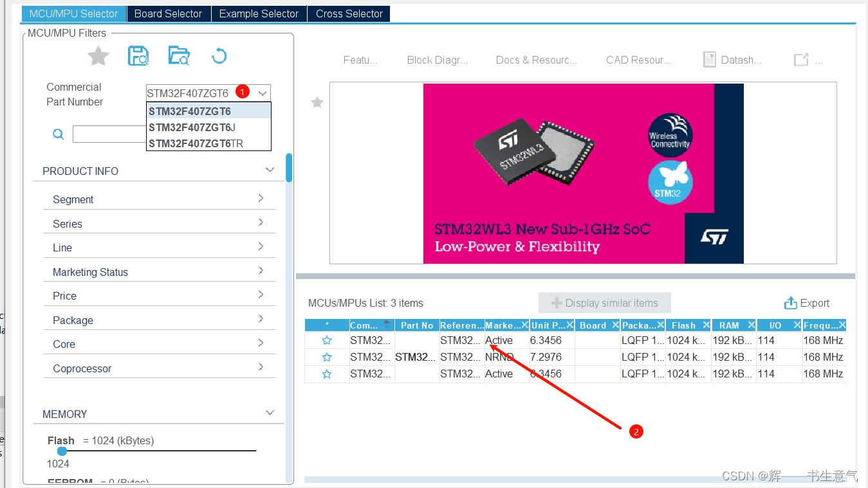
Task: Choose STM32F407ZGT6TR from the dropdown list
Action: [x=209, y=143]
